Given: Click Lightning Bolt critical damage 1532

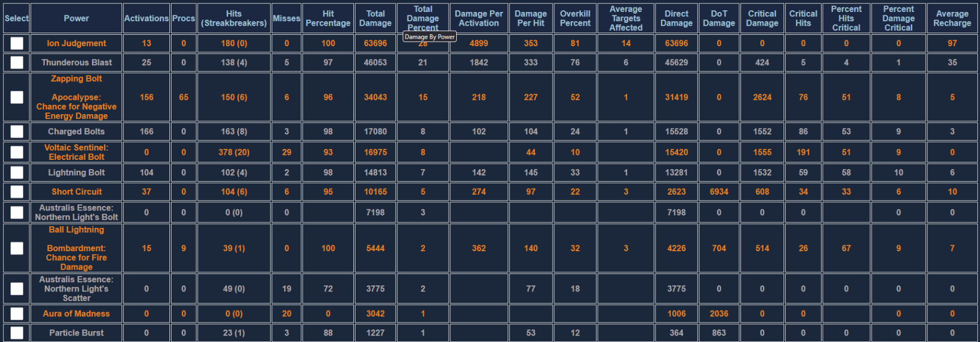Looking at the screenshot, I should coord(762,172).
